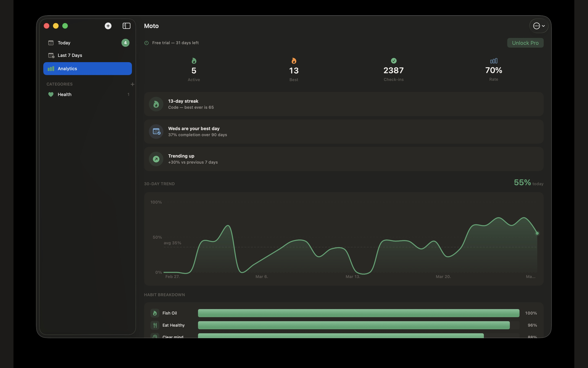
Task: Click the Analytics bar chart icon
Action: click(x=51, y=69)
